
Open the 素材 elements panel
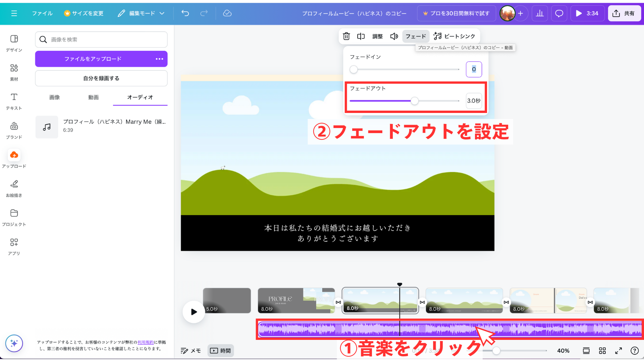14,72
